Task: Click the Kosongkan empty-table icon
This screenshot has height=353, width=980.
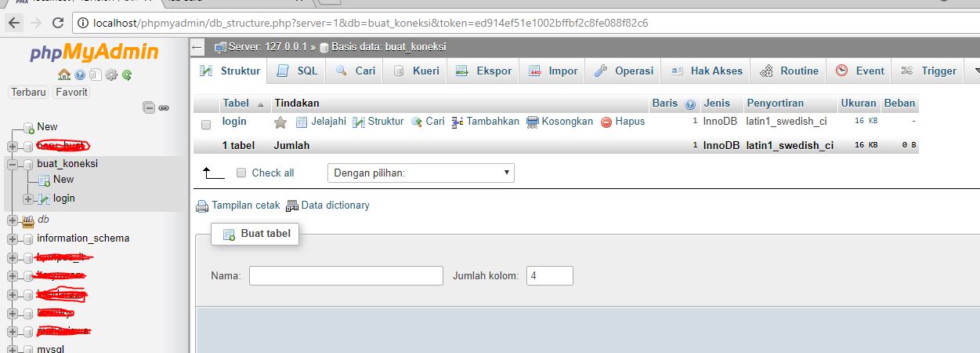Action: click(x=533, y=122)
